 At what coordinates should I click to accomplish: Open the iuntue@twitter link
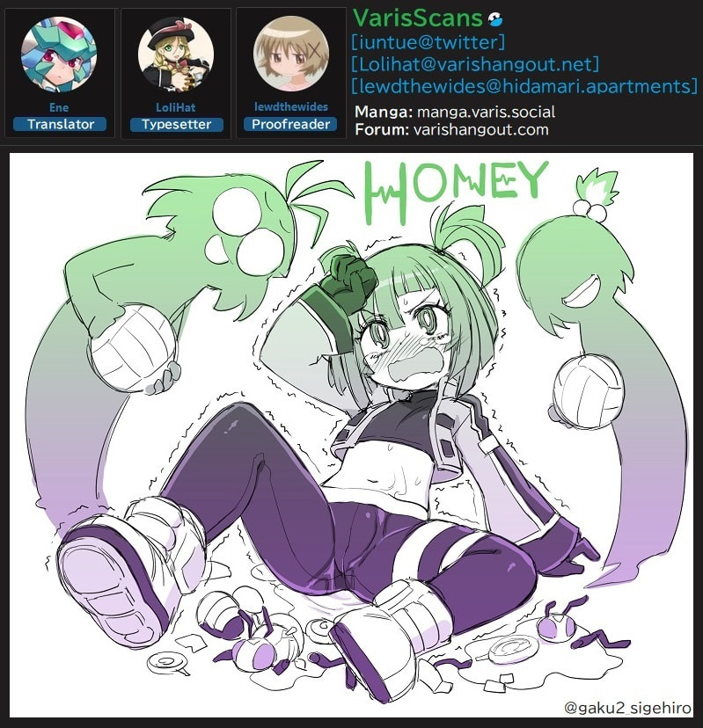click(428, 42)
